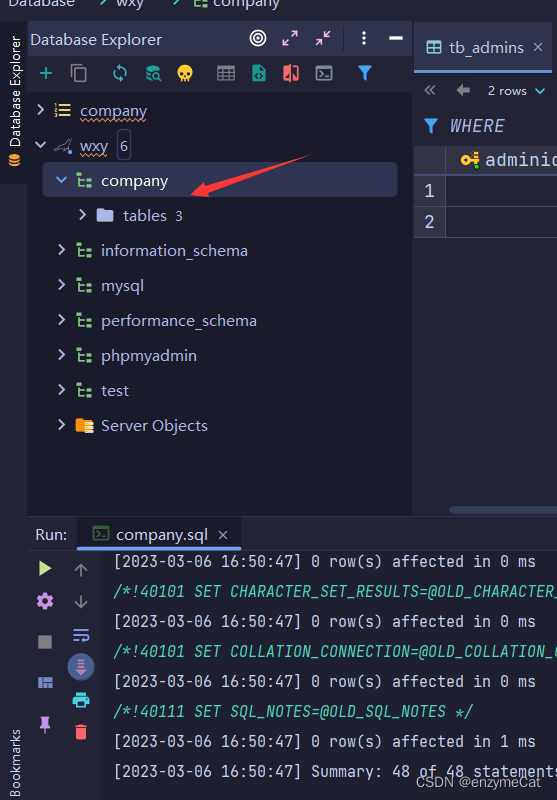557x800 pixels.
Task: Expand the phpmyadmin schema
Action: click(61, 354)
